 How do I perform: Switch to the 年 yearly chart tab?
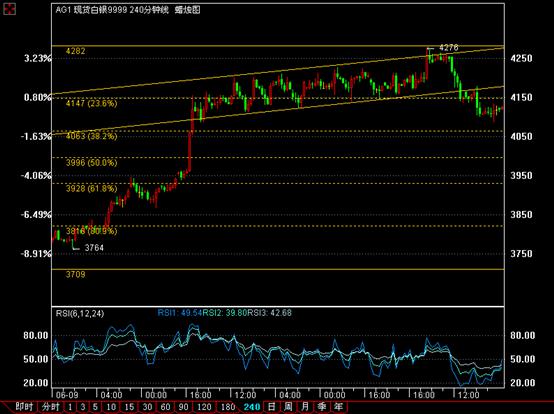[338, 407]
